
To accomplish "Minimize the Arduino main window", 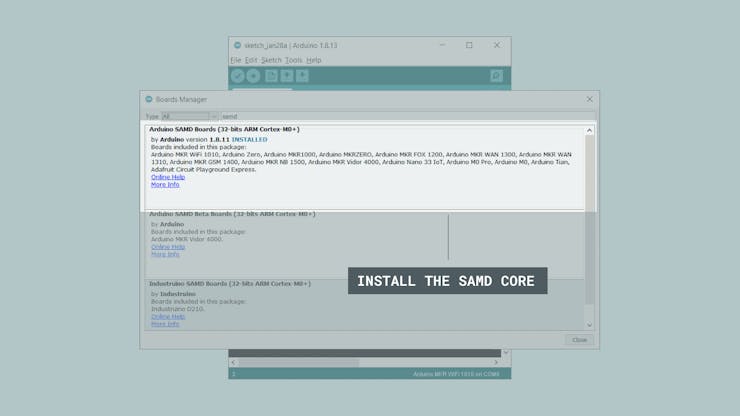I will coord(442,45).
